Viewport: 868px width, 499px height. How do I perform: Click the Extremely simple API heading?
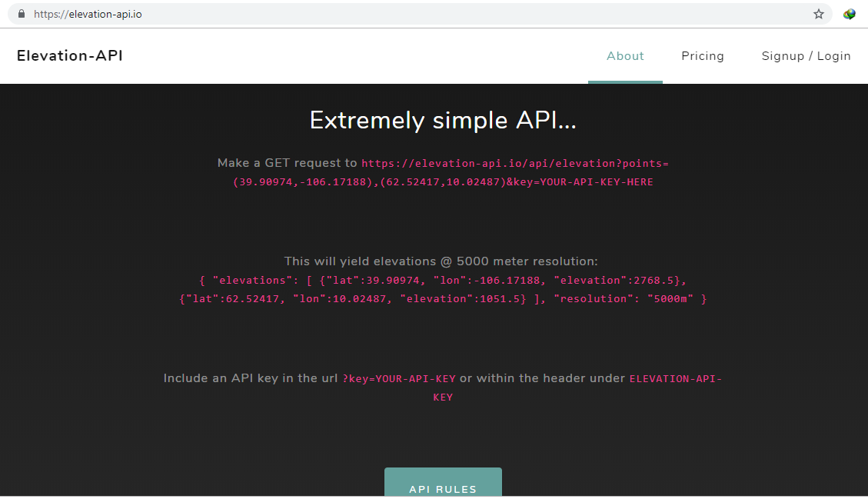click(x=443, y=120)
